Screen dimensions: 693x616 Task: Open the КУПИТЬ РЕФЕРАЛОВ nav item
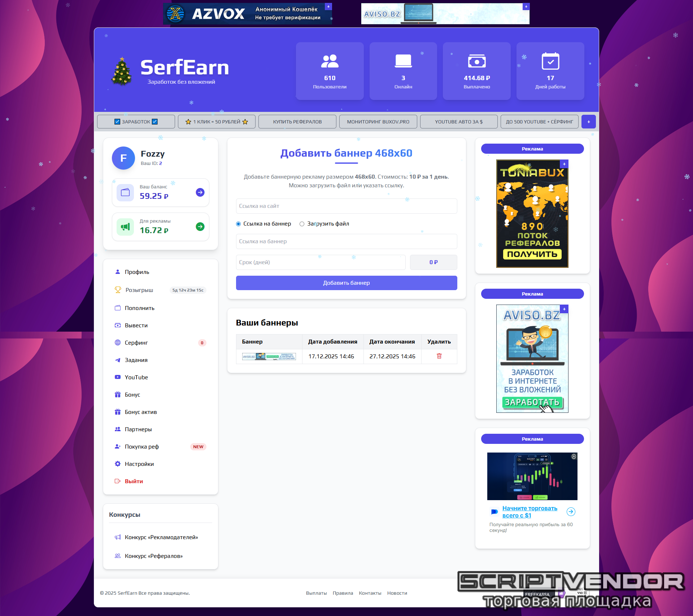click(x=297, y=122)
